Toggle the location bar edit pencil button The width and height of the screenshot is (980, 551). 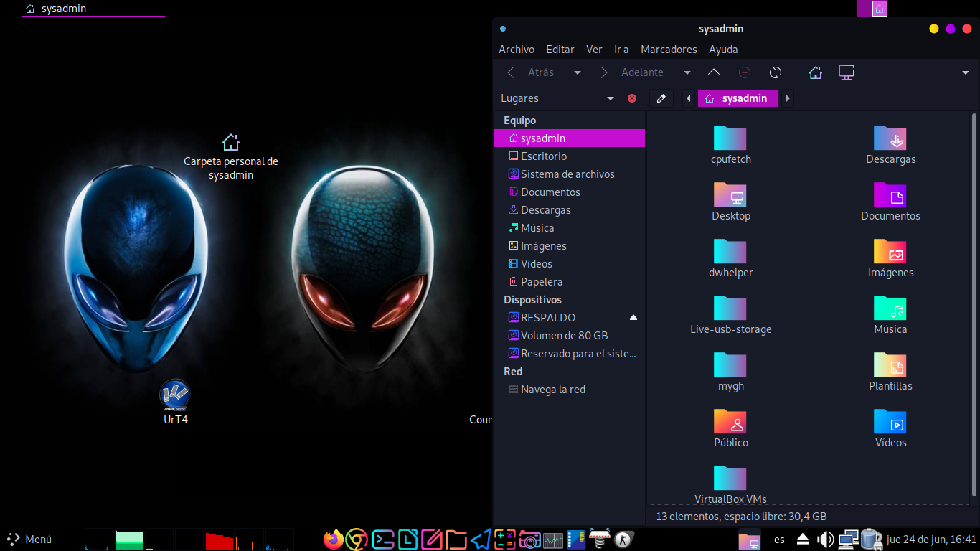(x=661, y=98)
